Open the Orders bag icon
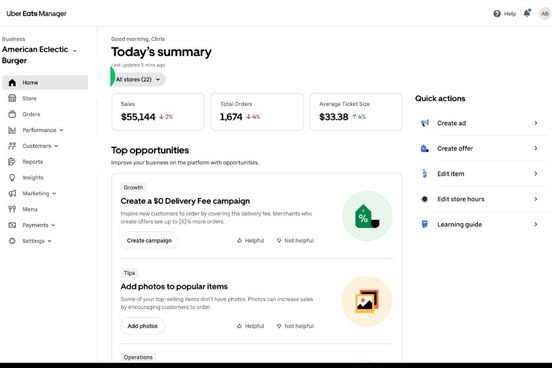This screenshot has width=552, height=368. (x=12, y=114)
